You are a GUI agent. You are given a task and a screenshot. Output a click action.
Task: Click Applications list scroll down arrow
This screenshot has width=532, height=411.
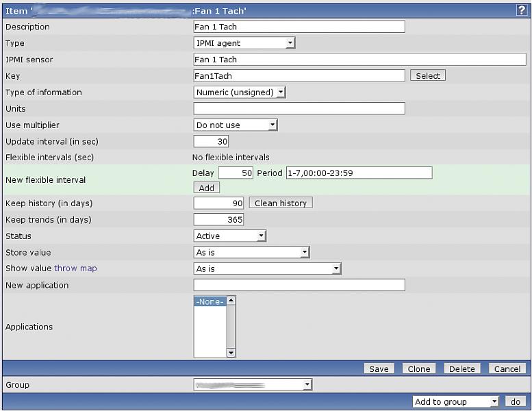pos(231,353)
